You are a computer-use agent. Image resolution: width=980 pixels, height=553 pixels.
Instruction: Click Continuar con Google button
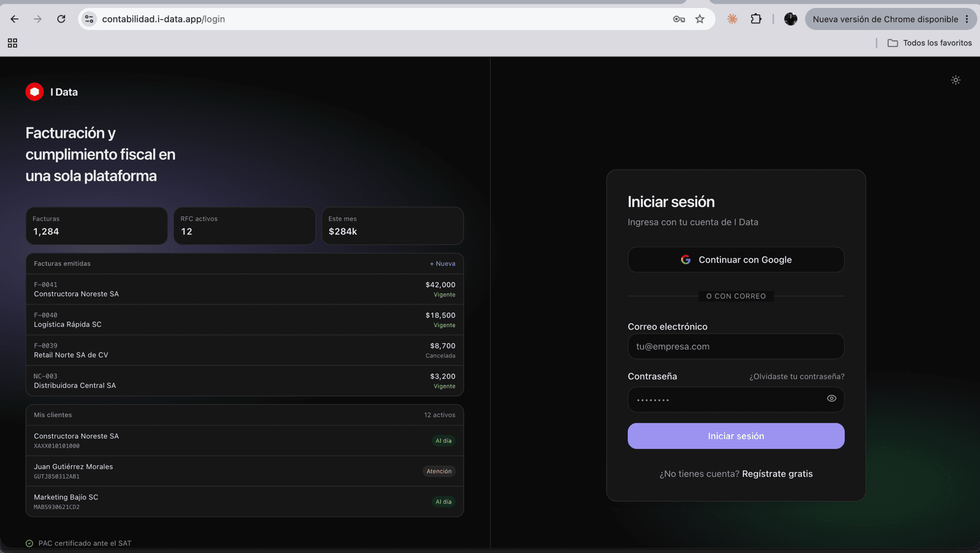click(x=736, y=260)
